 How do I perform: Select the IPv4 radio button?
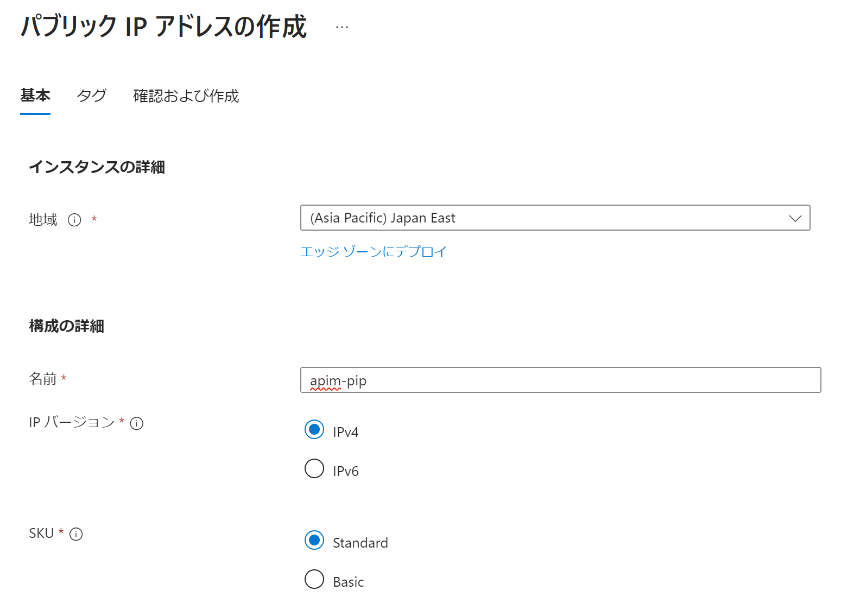(314, 430)
